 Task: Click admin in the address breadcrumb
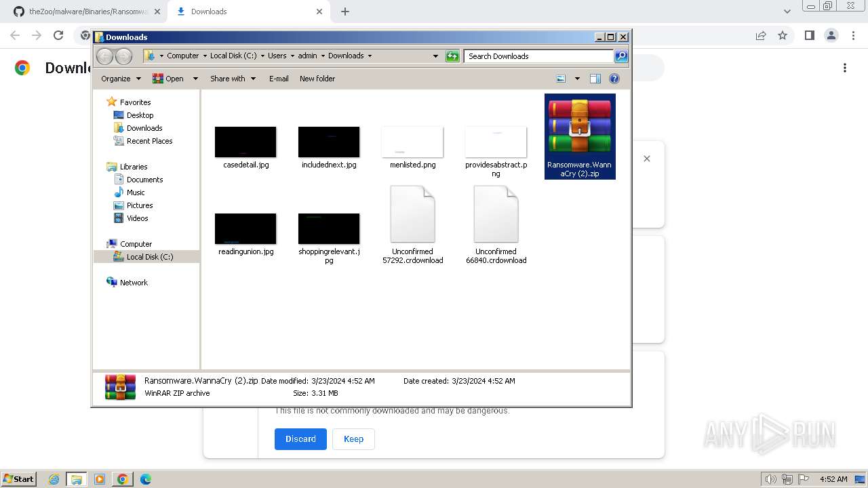coord(307,56)
